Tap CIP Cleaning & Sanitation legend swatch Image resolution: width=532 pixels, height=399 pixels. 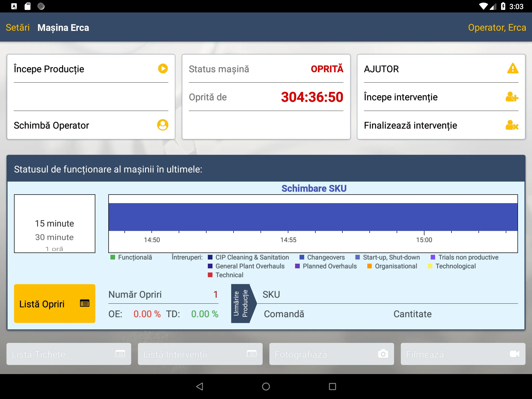[x=210, y=257]
